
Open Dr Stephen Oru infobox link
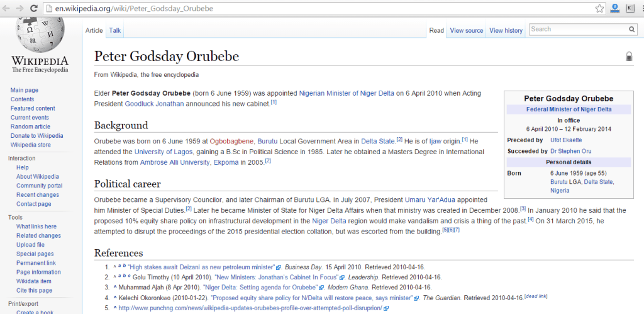click(x=571, y=151)
